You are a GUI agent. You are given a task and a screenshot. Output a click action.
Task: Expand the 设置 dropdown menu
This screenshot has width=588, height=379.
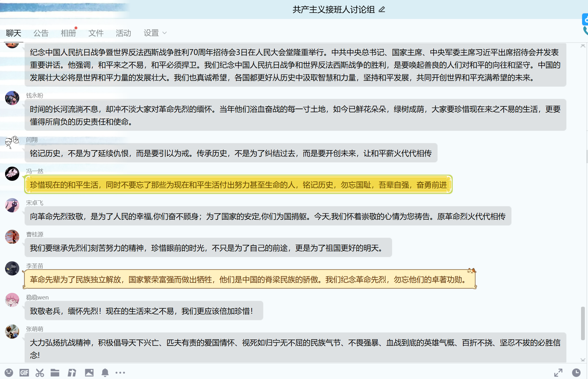tap(155, 33)
